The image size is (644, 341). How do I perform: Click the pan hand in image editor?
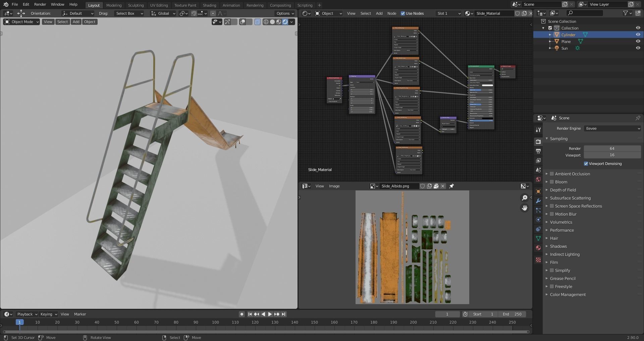click(525, 208)
